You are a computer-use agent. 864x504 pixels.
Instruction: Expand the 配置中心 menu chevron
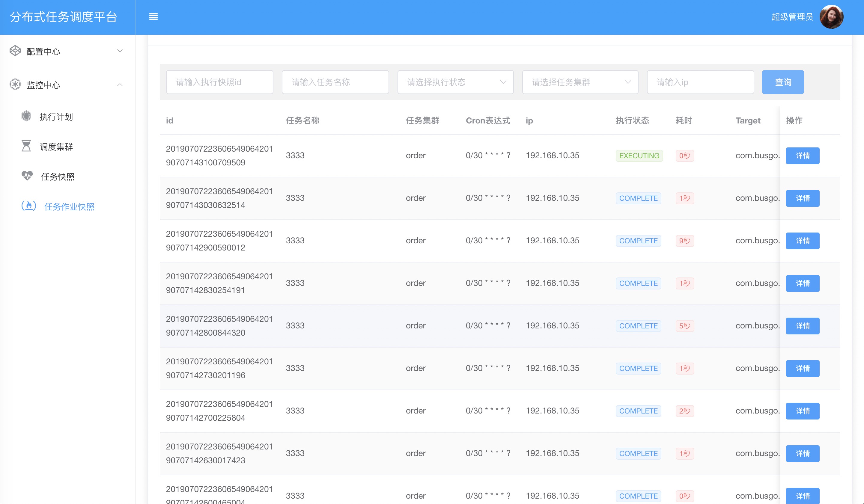coord(120,51)
